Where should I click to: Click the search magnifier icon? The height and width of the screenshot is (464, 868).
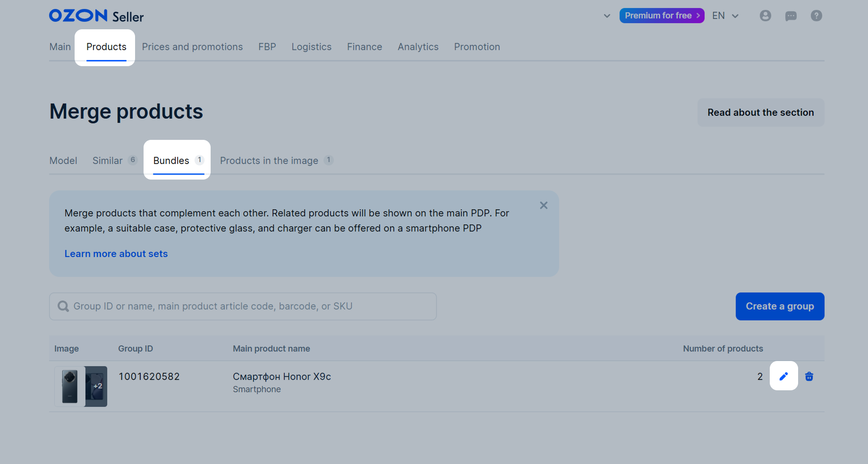[x=63, y=306]
